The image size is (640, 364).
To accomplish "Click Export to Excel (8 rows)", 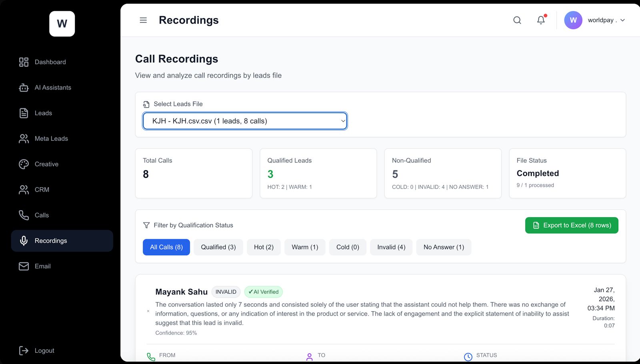I will coord(571,225).
